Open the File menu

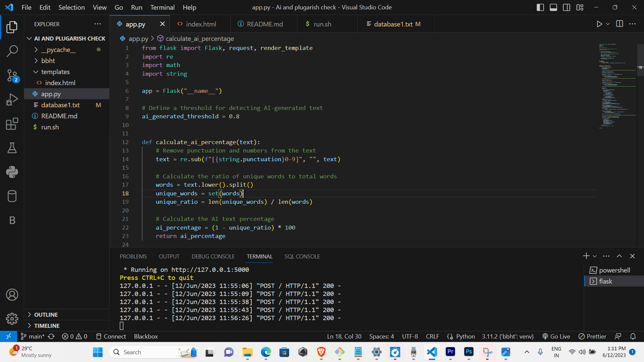point(26,8)
